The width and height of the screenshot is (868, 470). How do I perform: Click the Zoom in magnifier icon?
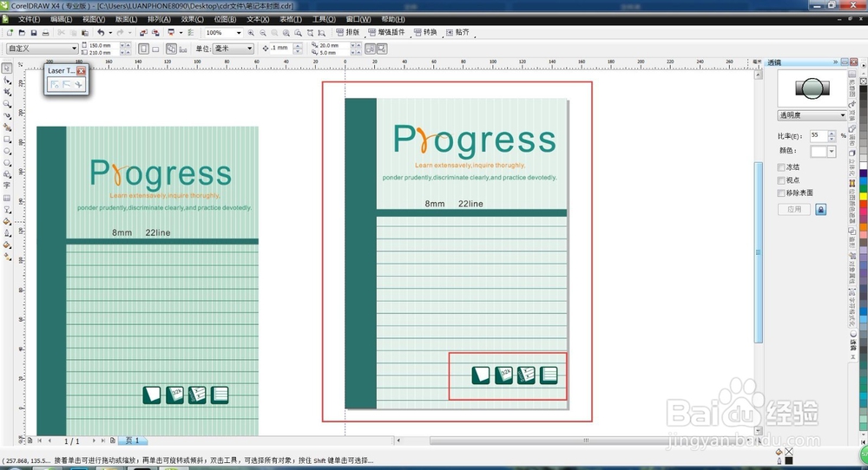251,33
